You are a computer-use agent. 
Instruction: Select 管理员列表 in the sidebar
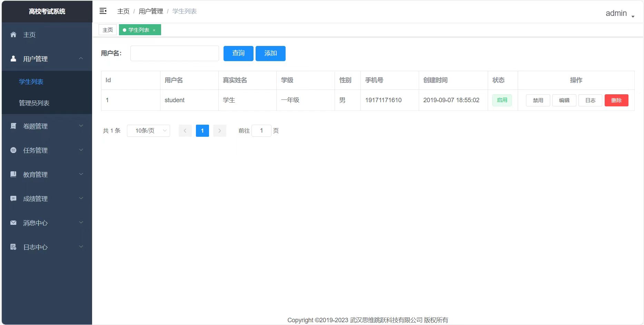(x=47, y=103)
